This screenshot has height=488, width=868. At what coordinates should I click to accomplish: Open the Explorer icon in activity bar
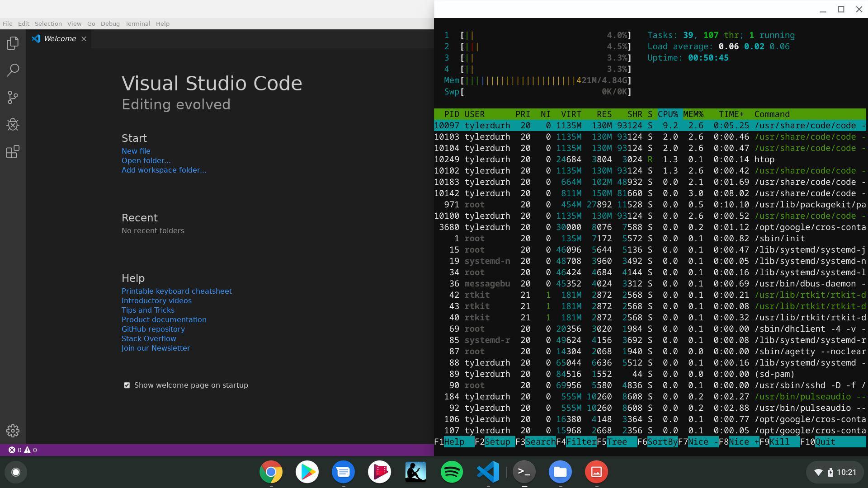tap(13, 43)
